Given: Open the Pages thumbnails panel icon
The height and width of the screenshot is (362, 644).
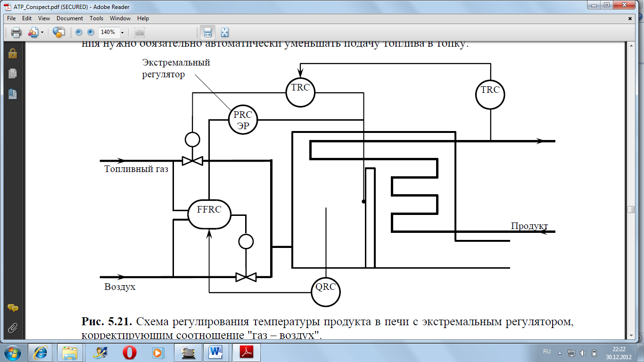Looking at the screenshot, I should click(x=13, y=74).
